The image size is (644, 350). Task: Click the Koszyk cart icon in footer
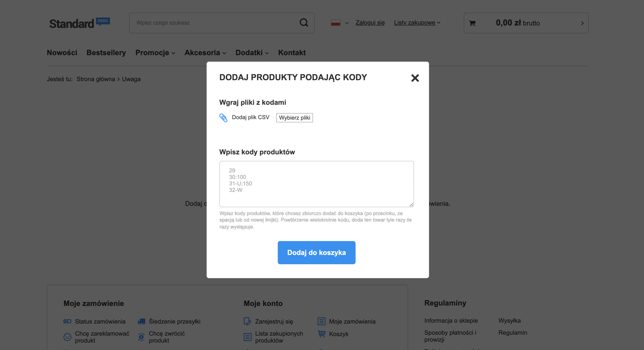(322, 334)
